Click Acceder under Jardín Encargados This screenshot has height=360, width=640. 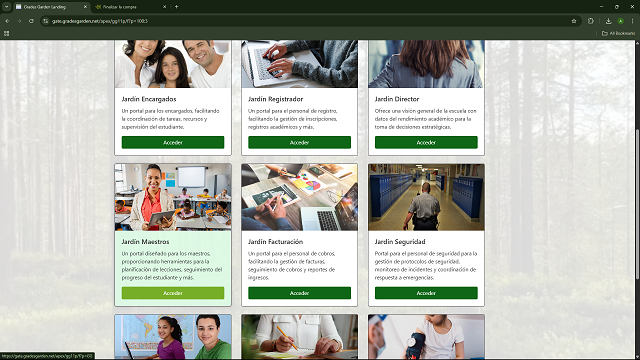(173, 142)
